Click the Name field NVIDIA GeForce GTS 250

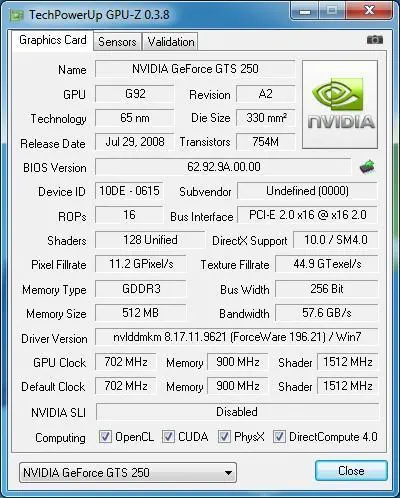coord(195,69)
